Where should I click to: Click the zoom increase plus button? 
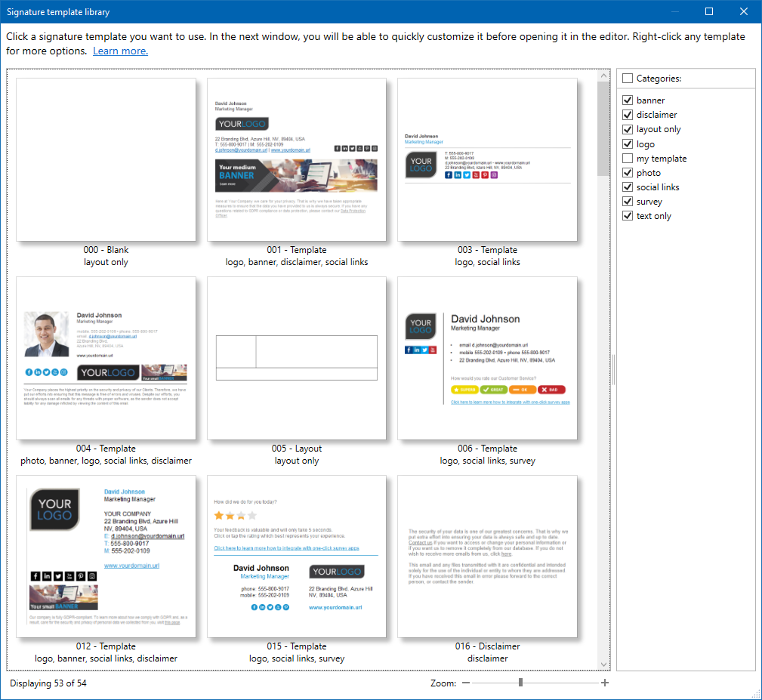pyautogui.click(x=604, y=682)
